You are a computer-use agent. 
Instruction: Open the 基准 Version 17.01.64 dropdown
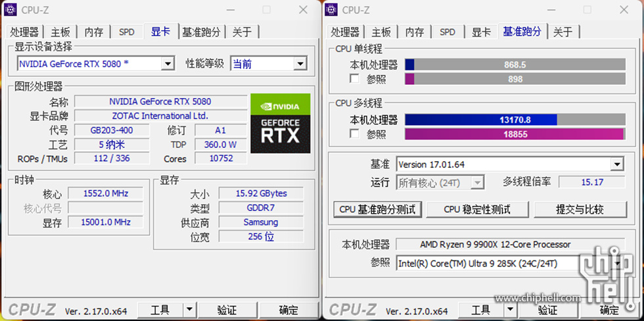[x=616, y=164]
